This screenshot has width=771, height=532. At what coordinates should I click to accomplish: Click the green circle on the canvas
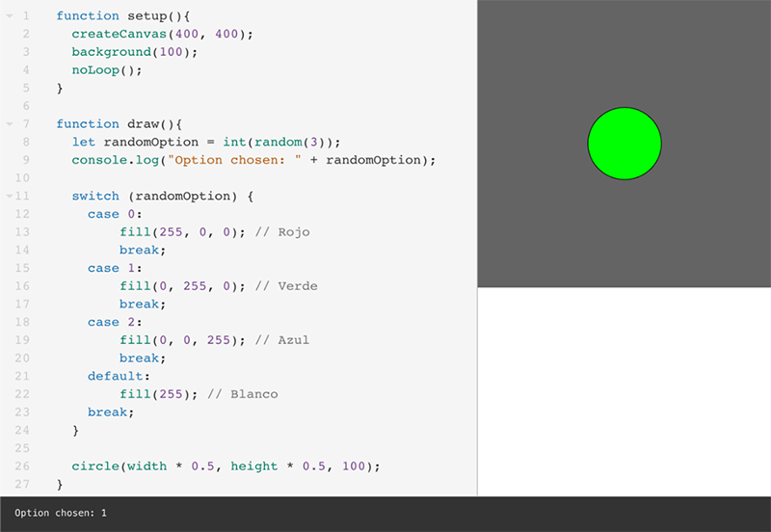pyautogui.click(x=625, y=144)
